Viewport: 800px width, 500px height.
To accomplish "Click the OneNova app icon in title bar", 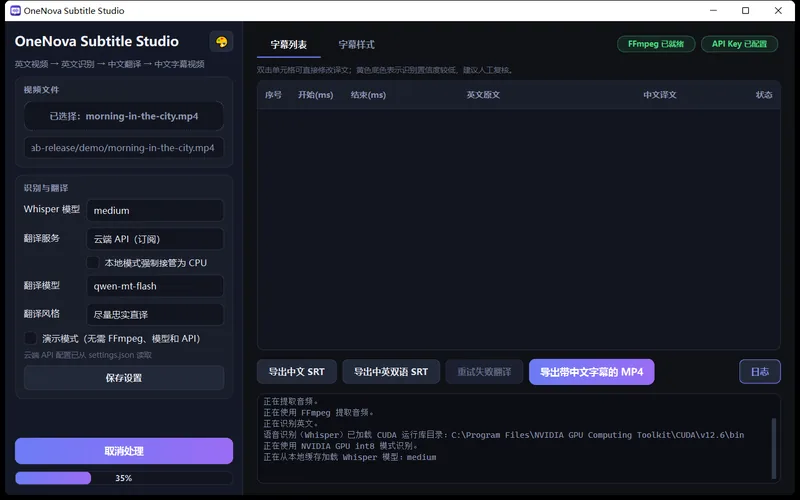I will tap(15, 11).
